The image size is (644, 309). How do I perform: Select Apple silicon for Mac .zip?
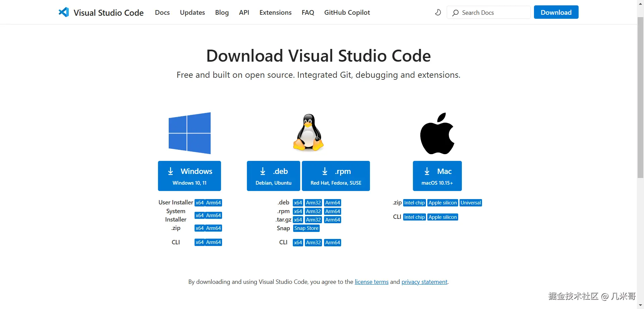point(443,203)
